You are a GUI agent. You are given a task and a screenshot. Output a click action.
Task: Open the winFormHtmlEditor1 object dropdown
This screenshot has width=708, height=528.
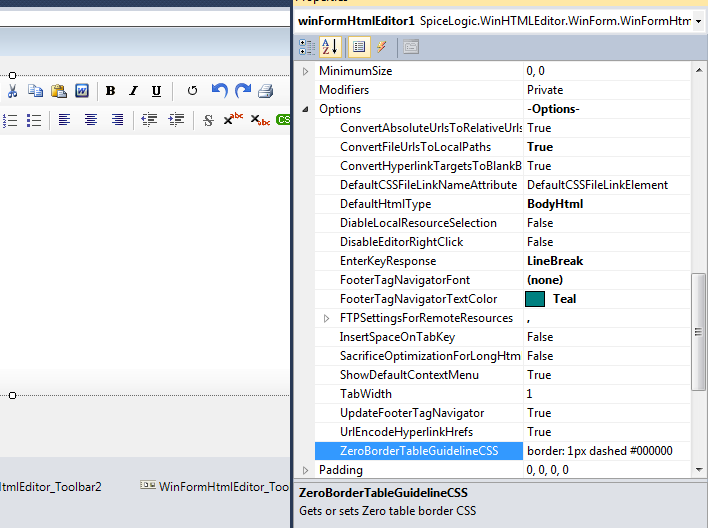tap(696, 20)
